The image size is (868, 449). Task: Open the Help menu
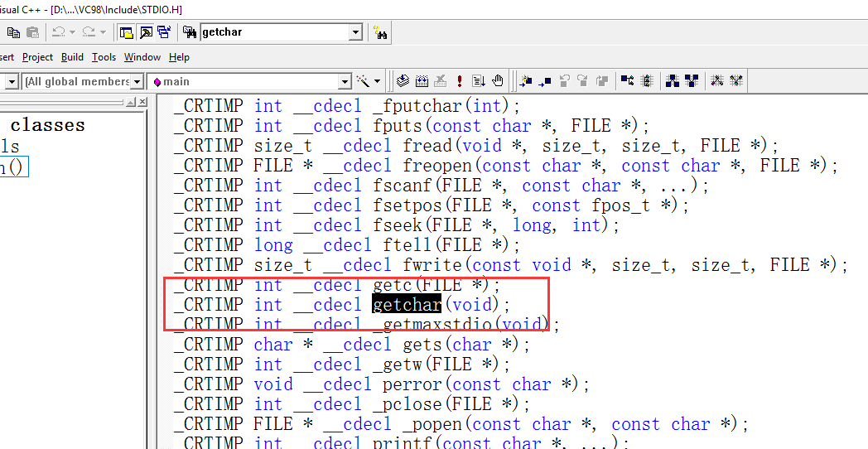179,57
